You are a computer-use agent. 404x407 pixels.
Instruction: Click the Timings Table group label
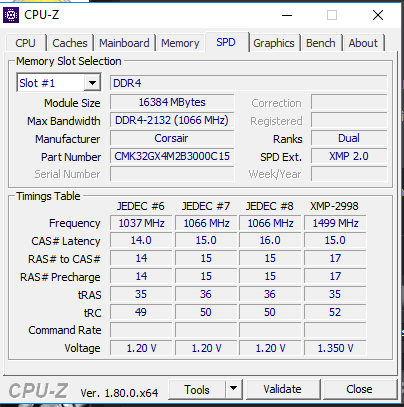point(48,196)
